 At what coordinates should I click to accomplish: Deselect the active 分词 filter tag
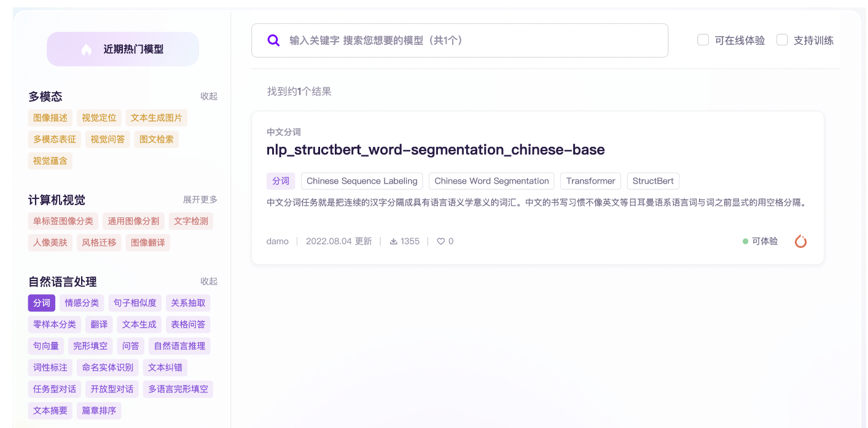[42, 303]
